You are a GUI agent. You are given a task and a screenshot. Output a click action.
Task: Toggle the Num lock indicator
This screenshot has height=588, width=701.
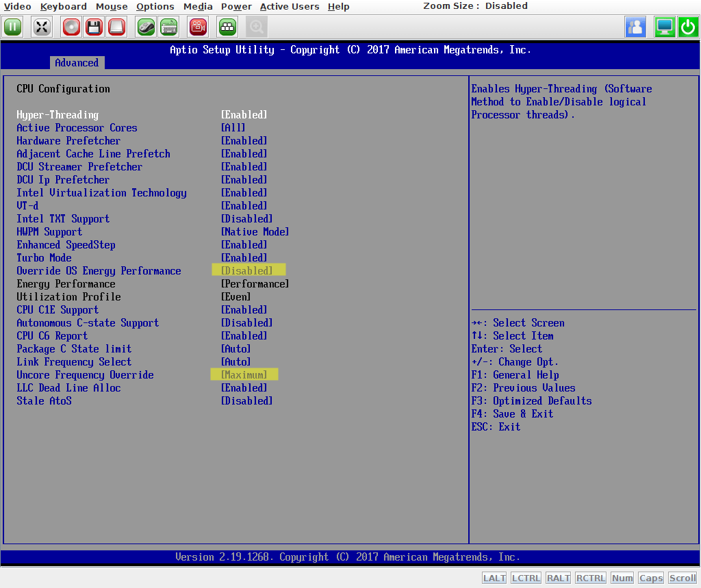622,578
